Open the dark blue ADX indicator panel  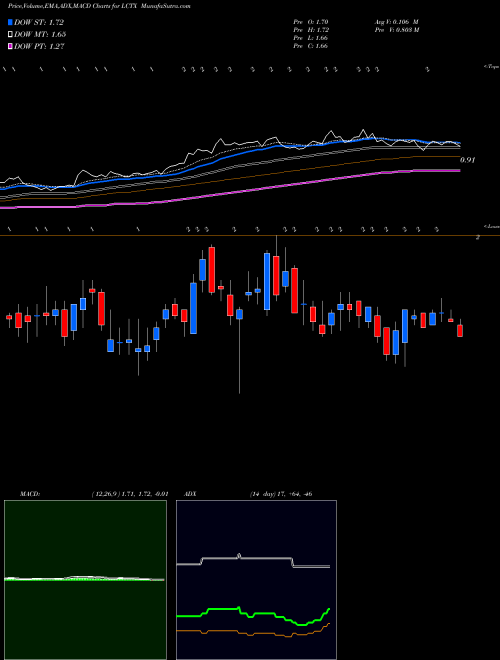256,580
